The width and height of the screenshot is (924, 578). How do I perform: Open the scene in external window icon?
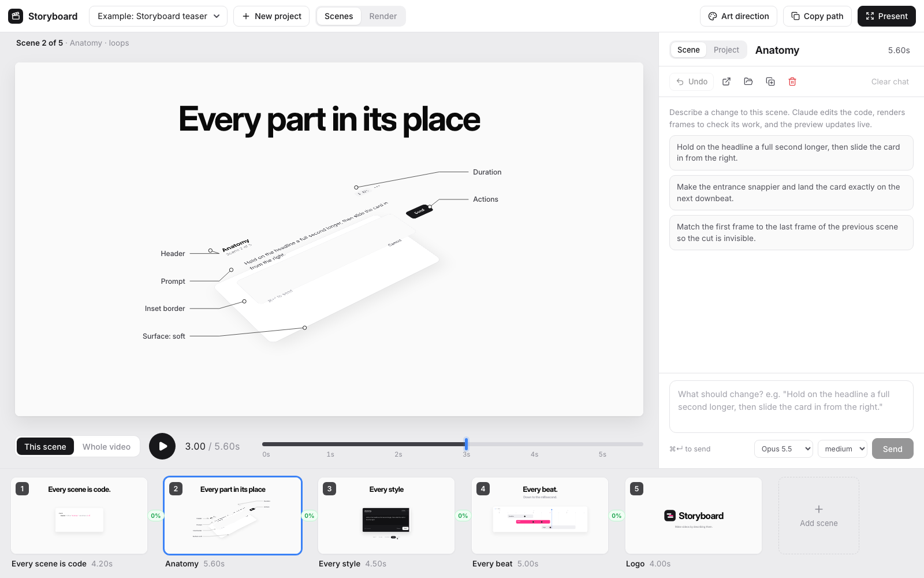(726, 81)
